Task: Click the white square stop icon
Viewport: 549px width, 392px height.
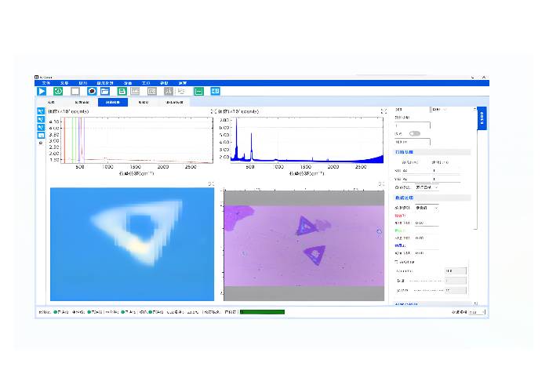Action: 75,92
